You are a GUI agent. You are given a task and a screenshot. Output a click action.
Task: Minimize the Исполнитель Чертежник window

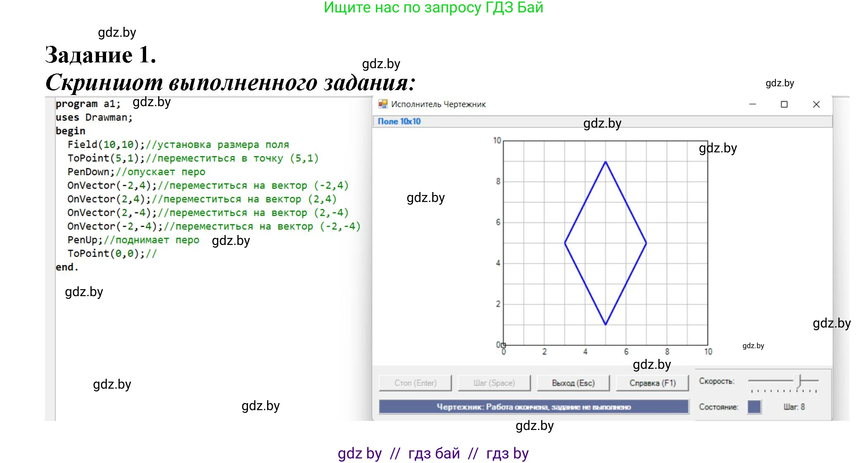click(753, 104)
